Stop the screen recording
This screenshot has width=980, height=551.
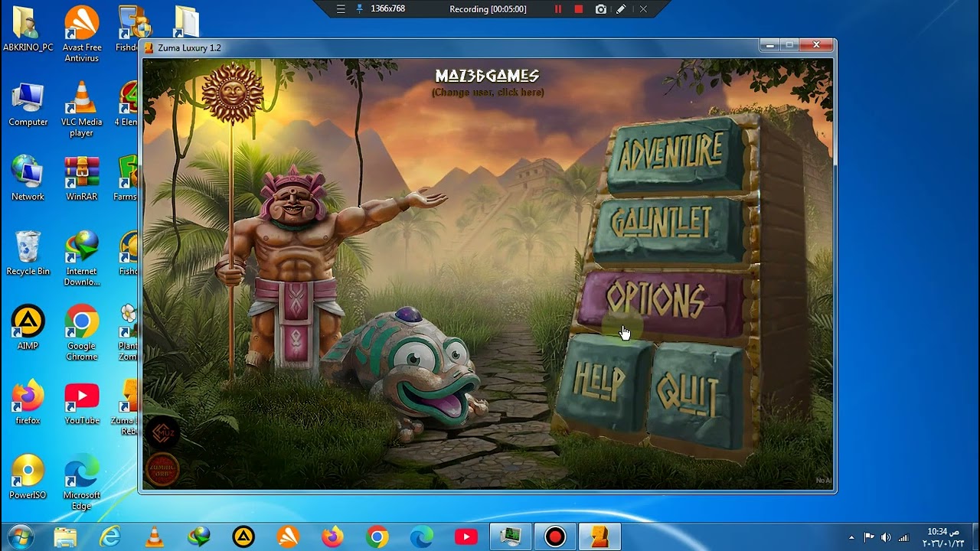tap(579, 9)
